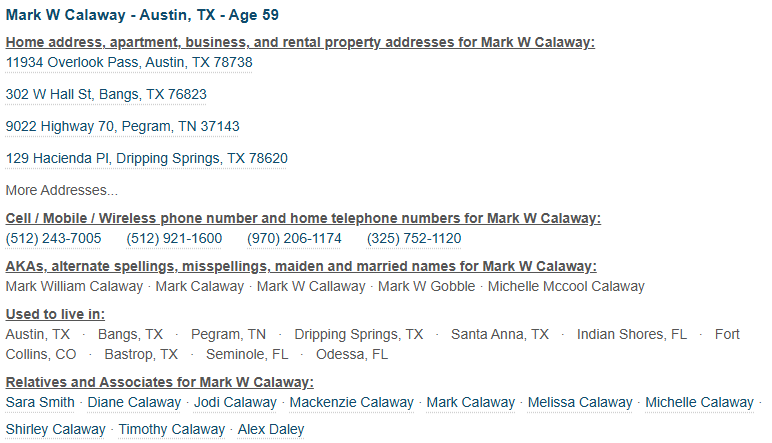Select phone number (970) 206-1174

(294, 239)
